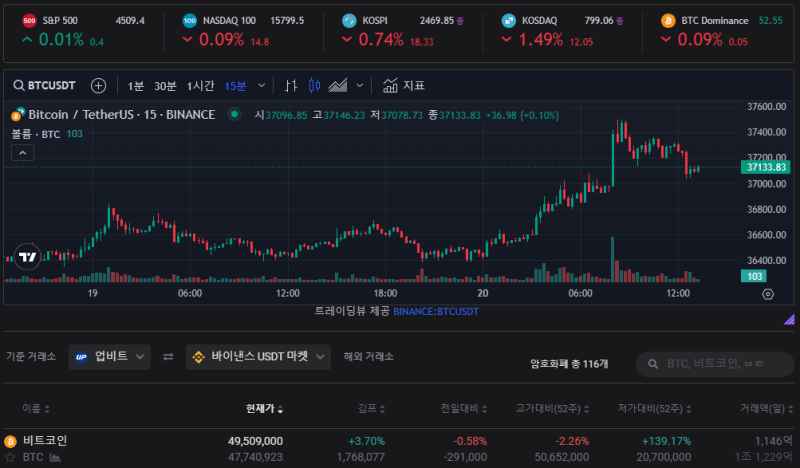Collapse the volume indicator legend arrow
Image resolution: width=800 pixels, height=468 pixels.
22,153
